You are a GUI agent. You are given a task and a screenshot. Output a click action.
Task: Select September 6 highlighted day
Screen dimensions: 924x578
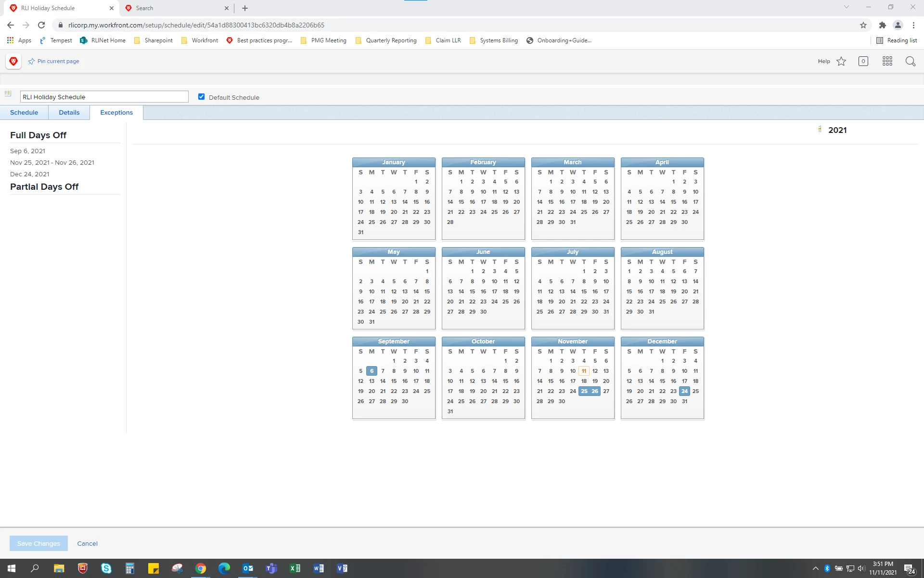pyautogui.click(x=372, y=371)
